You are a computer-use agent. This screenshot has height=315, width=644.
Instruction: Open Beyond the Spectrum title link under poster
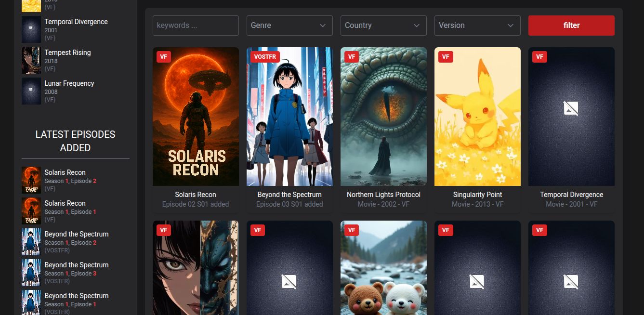pos(289,195)
